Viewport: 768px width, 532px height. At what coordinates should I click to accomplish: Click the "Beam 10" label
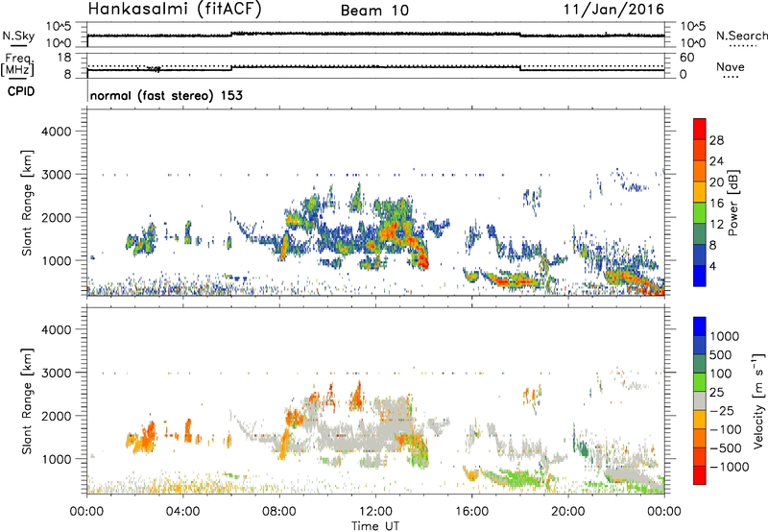coord(374,11)
